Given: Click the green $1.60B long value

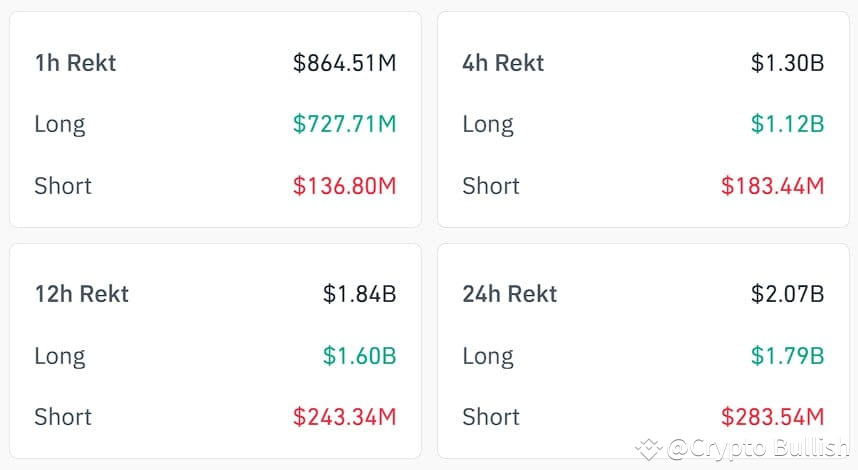Looking at the screenshot, I should point(360,356).
